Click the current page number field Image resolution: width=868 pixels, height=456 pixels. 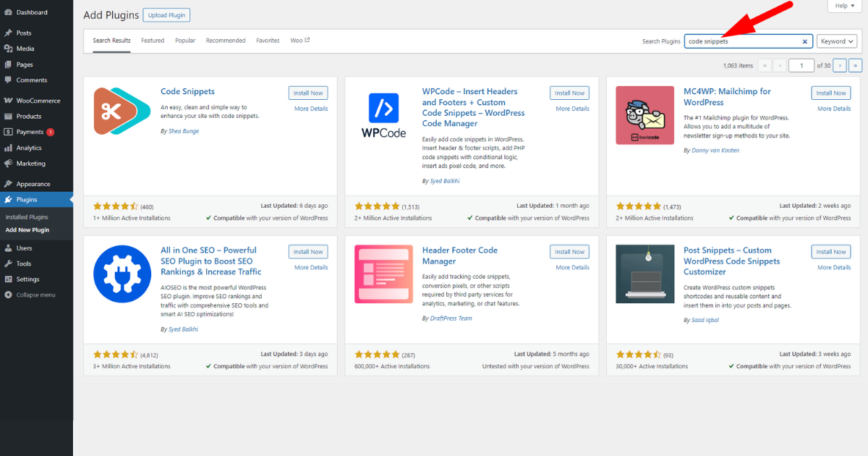pyautogui.click(x=801, y=65)
